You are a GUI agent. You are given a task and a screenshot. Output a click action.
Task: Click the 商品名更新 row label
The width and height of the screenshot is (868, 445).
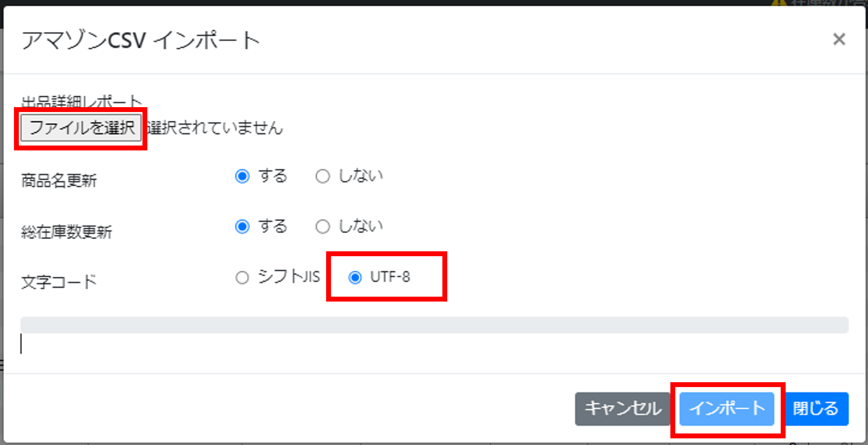click(x=59, y=181)
